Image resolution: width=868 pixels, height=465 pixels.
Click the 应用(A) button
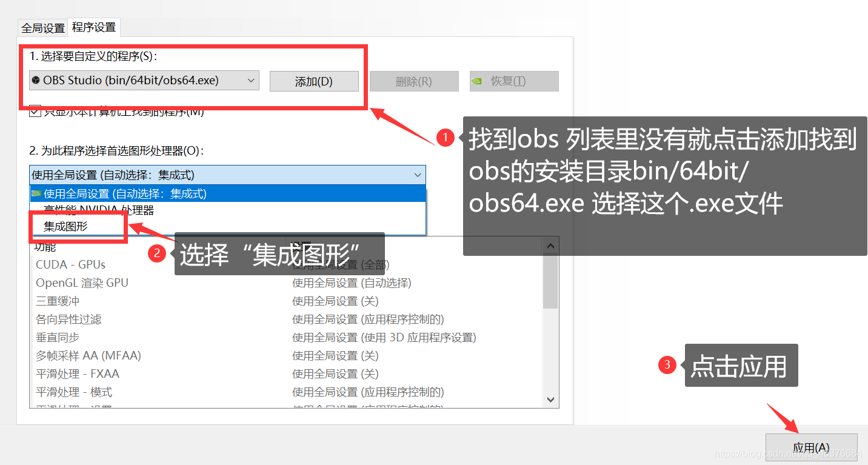coord(812,447)
